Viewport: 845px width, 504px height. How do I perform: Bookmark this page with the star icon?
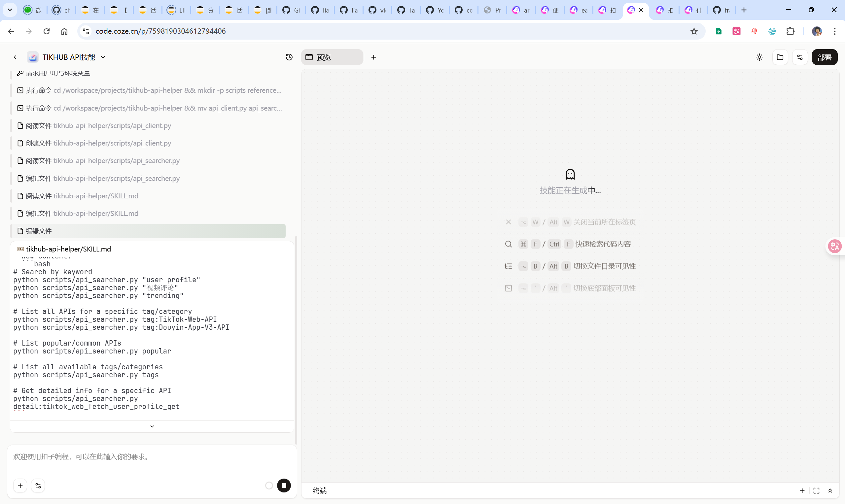coord(693,31)
